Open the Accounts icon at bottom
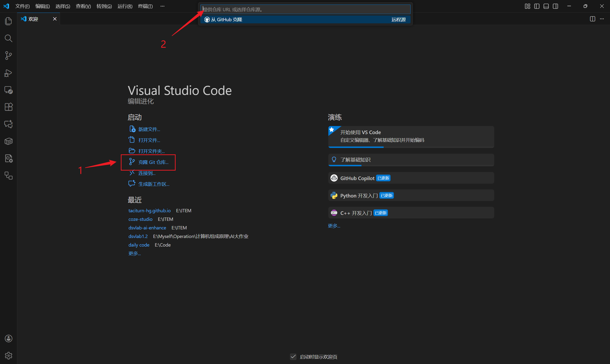This screenshot has height=364, width=610. (8, 339)
